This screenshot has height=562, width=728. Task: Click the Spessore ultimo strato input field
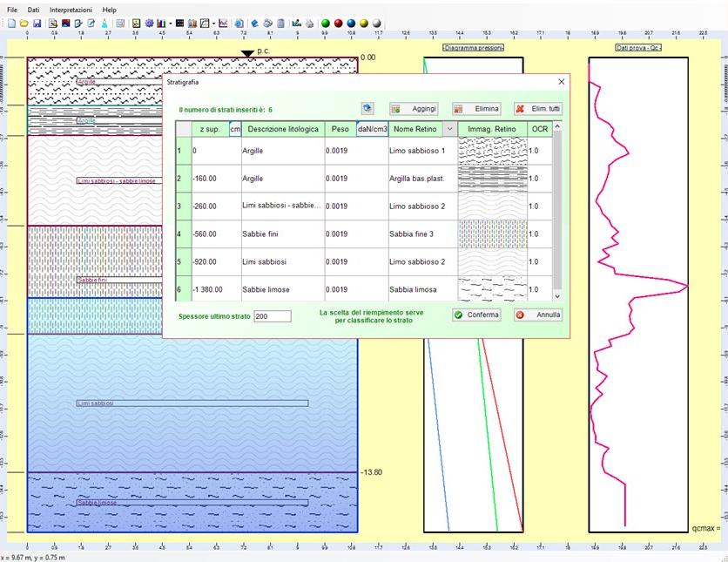click(272, 315)
